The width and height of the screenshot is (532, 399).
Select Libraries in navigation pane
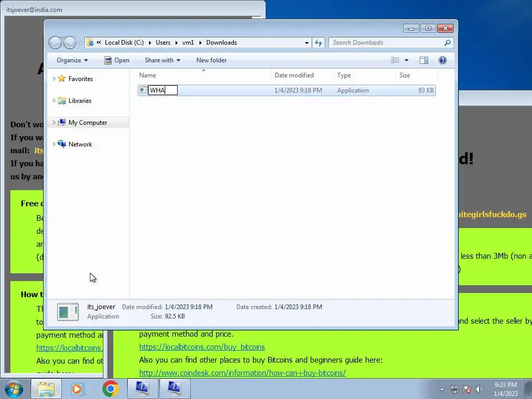coord(79,100)
